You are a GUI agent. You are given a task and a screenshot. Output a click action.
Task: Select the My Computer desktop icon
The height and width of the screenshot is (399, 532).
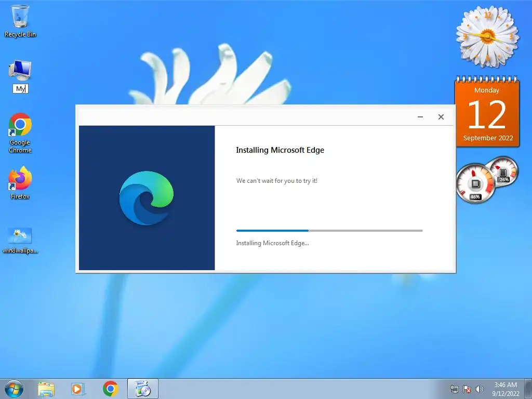click(20, 70)
